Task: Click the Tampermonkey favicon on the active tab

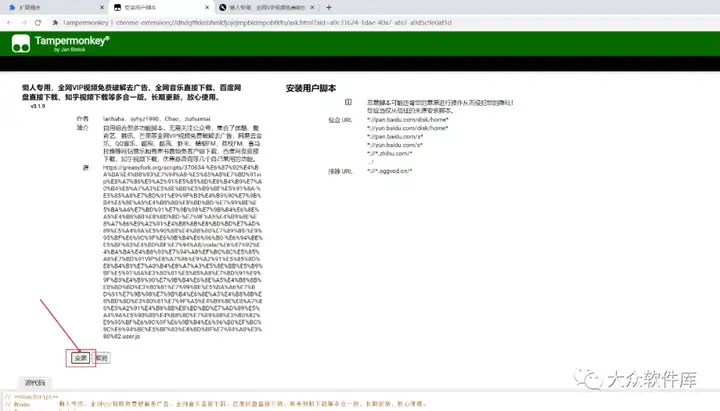Action: [x=118, y=7]
